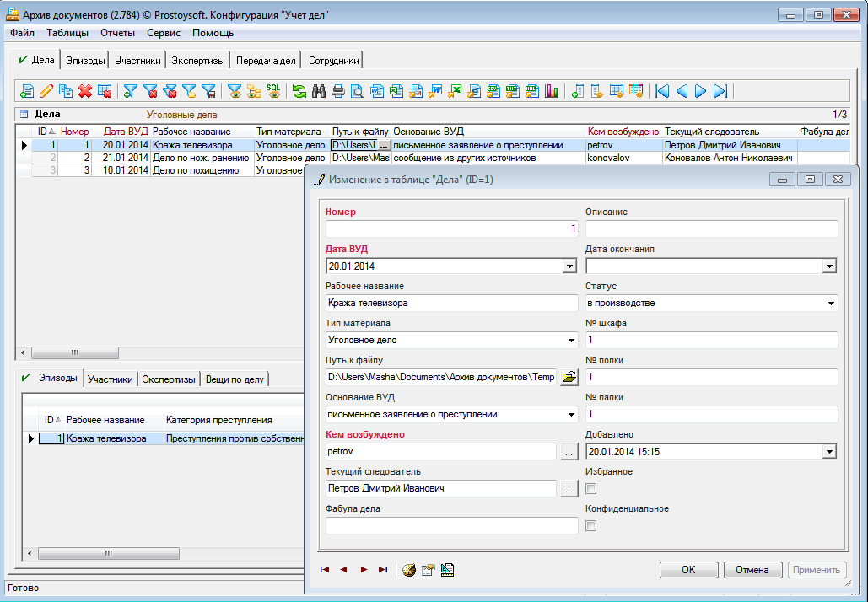The image size is (868, 602).
Task: Click the folder browse icon beside file path
Action: coord(569,377)
